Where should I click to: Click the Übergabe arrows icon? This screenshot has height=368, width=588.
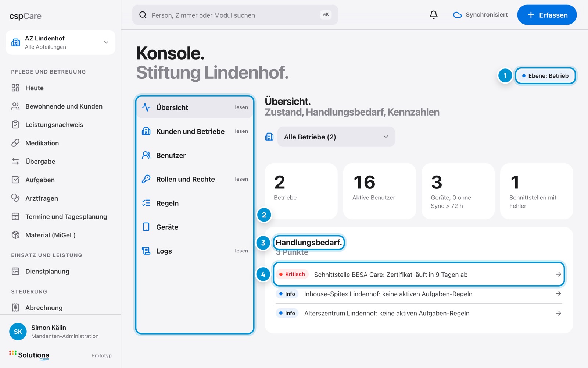[x=15, y=161]
